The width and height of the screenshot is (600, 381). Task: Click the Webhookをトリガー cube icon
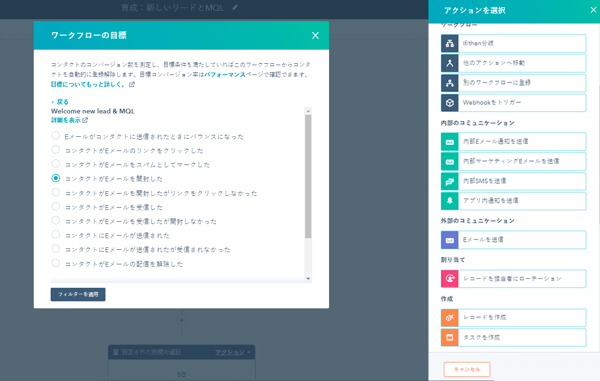pyautogui.click(x=450, y=103)
